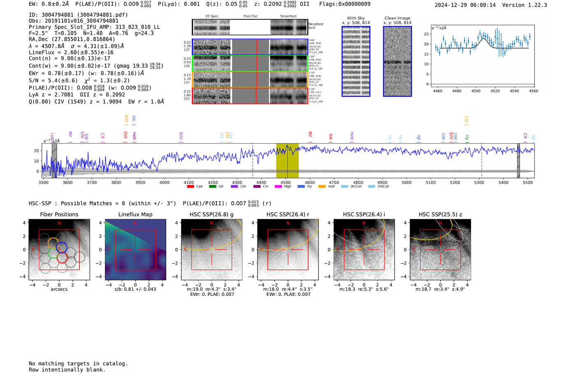
Task: Open the HSC SSP(26.4) r cutout
Action: (288, 250)
